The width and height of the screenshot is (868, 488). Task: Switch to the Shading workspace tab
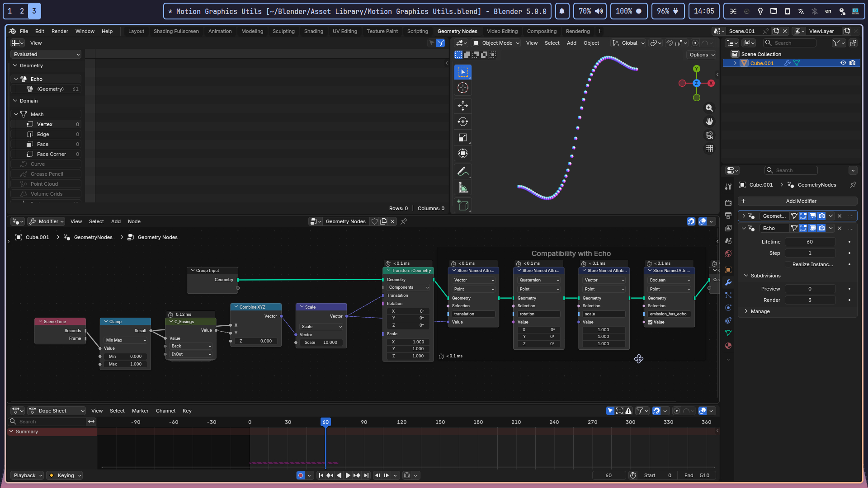(313, 31)
